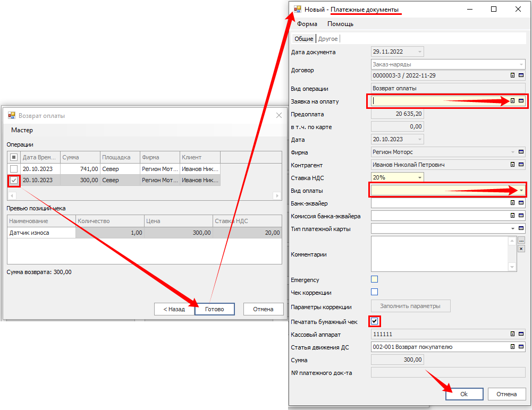532x410 pixels.
Task: Open list icon in Банк-эквайер field
Action: pos(513,203)
